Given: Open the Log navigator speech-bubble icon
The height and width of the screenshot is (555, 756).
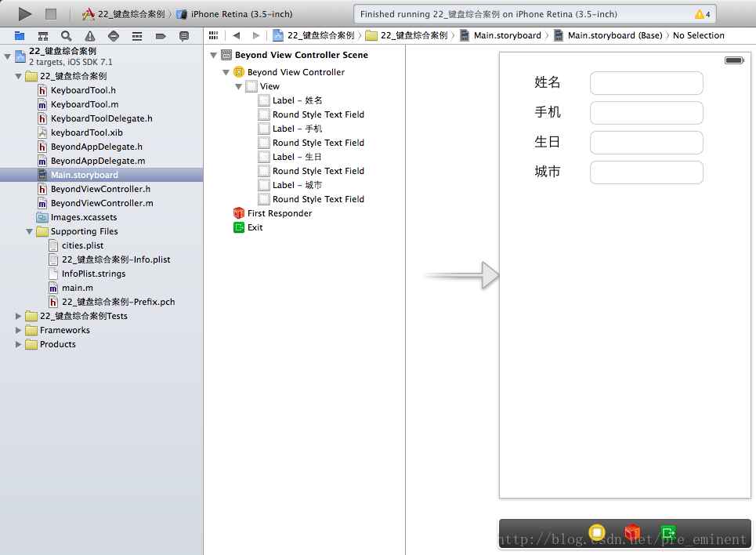Looking at the screenshot, I should tap(183, 36).
